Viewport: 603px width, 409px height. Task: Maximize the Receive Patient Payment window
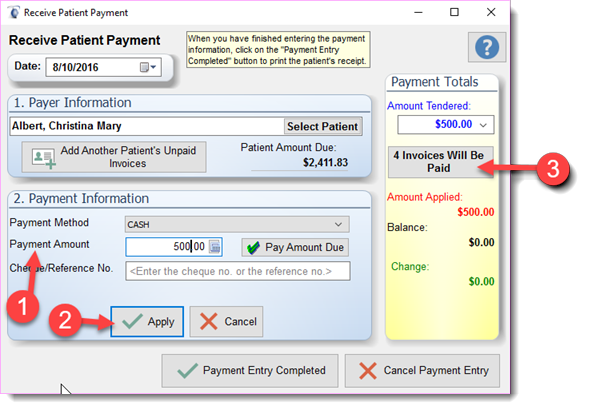tap(454, 12)
